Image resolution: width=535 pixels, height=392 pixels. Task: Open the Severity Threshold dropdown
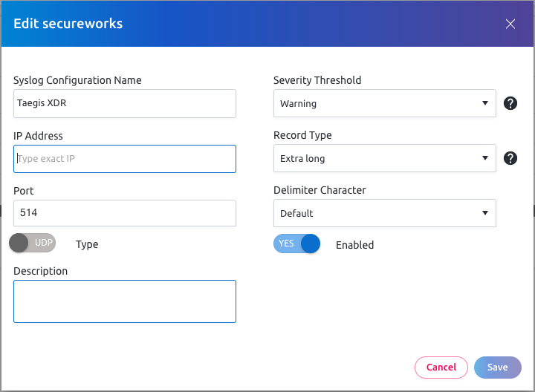click(385, 103)
